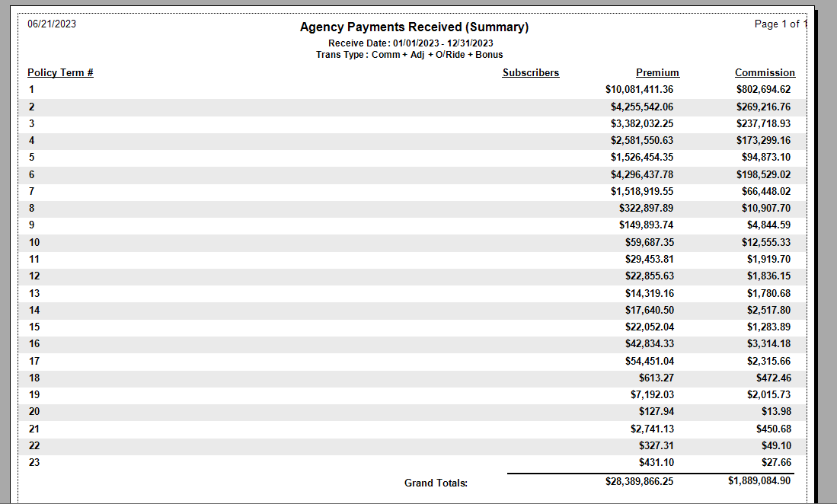Click the Policy Term # column header
The image size is (837, 504).
[x=60, y=73]
